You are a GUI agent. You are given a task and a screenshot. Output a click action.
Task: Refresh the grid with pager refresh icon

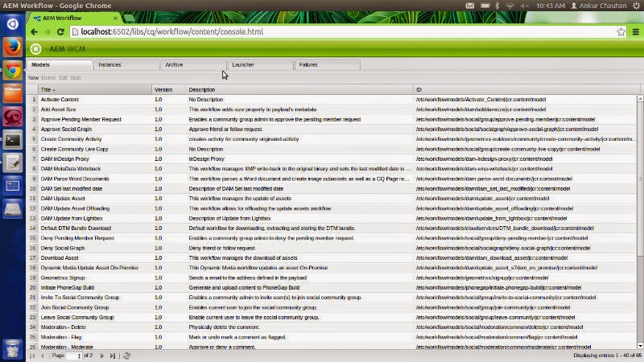pyautogui.click(x=126, y=356)
